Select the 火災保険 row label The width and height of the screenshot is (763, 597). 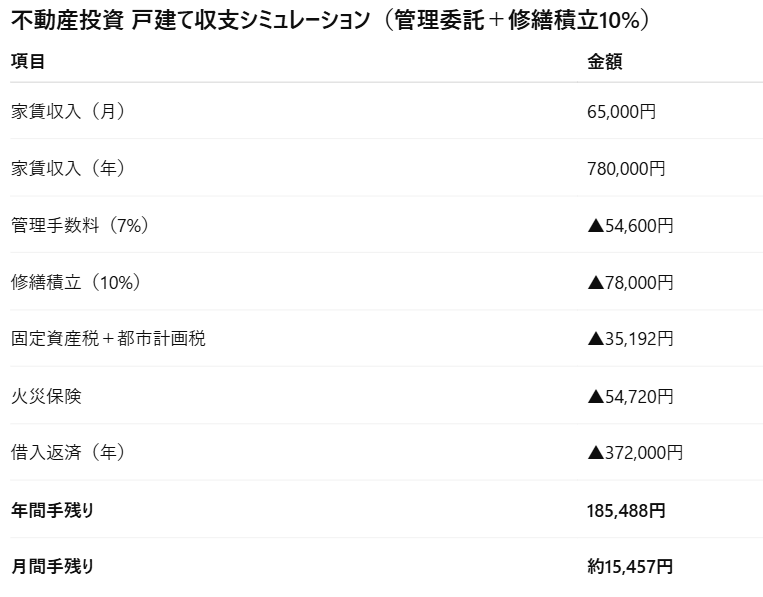[x=46, y=396]
